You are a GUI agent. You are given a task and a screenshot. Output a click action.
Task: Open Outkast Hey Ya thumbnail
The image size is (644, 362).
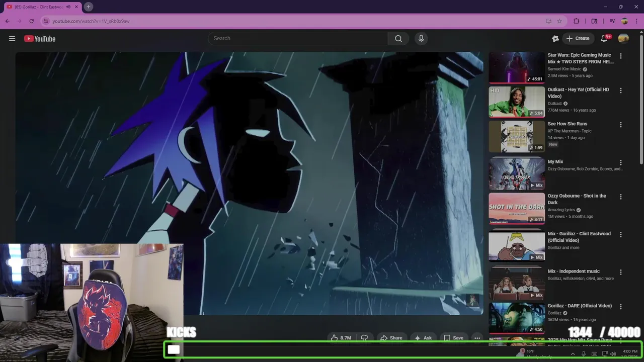coord(517,102)
